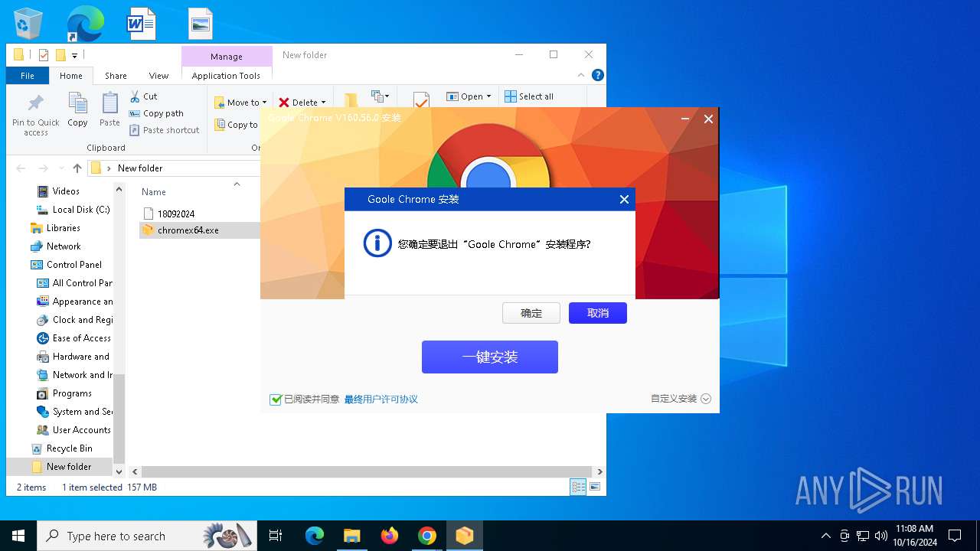Click Windows Start button
The image size is (980, 551).
click(18, 536)
